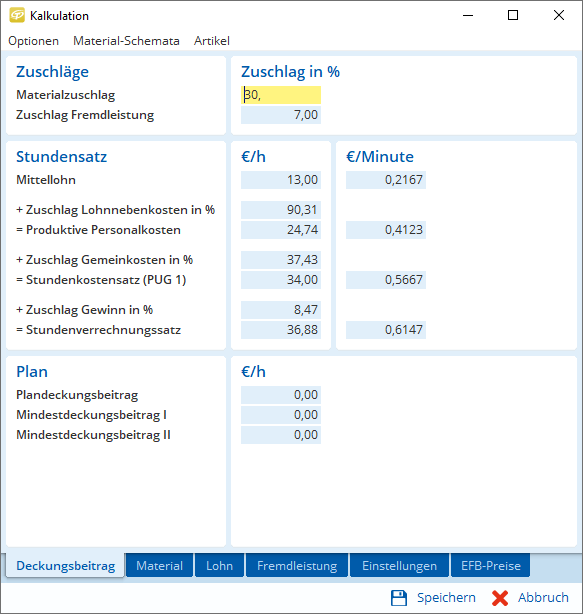The width and height of the screenshot is (583, 614).
Task: Click the Plandeckungsbeitrag value field
Action: (x=281, y=395)
